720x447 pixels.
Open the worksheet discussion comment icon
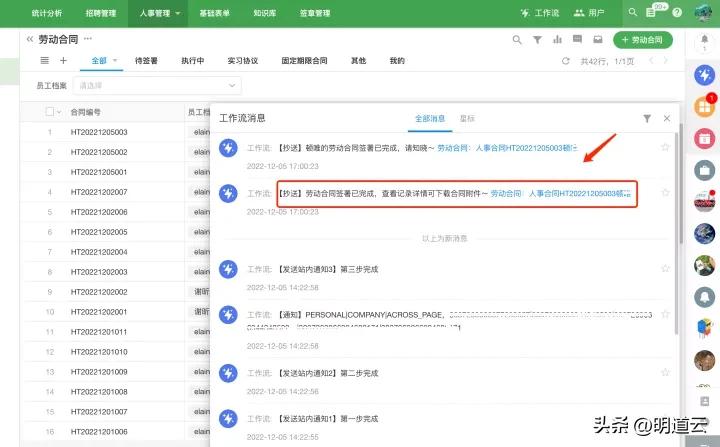click(578, 39)
